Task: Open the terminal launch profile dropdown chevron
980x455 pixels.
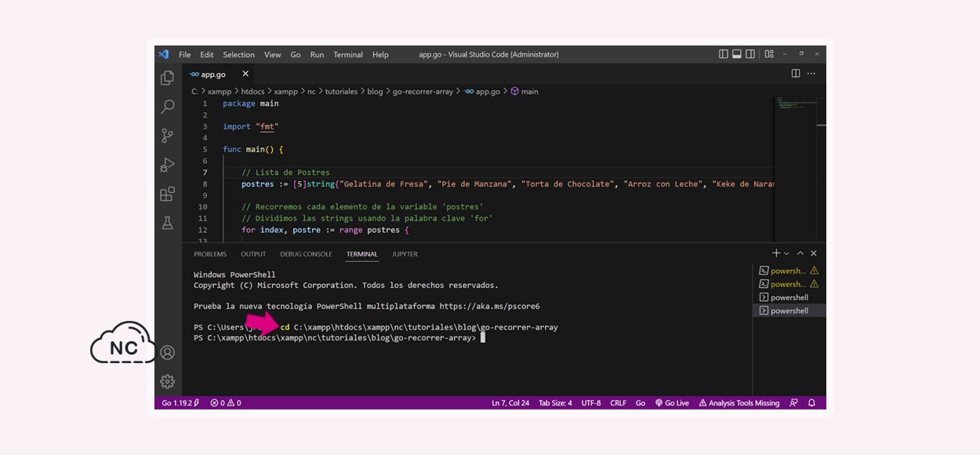Action: click(x=786, y=253)
